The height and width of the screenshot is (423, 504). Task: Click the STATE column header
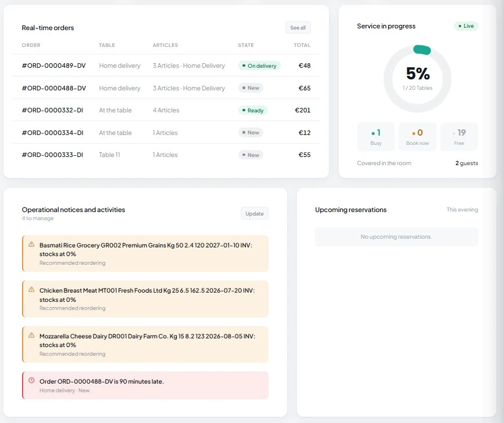point(246,45)
